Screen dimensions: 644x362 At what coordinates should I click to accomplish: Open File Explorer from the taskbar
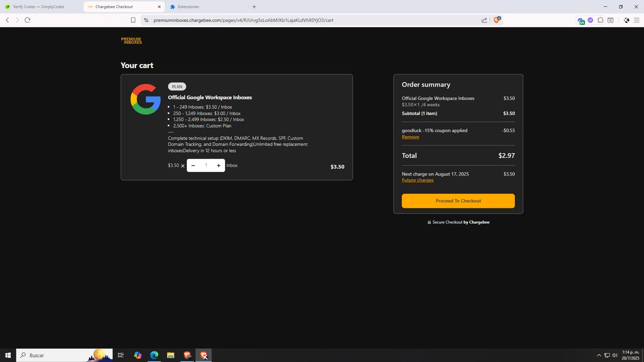point(171,355)
